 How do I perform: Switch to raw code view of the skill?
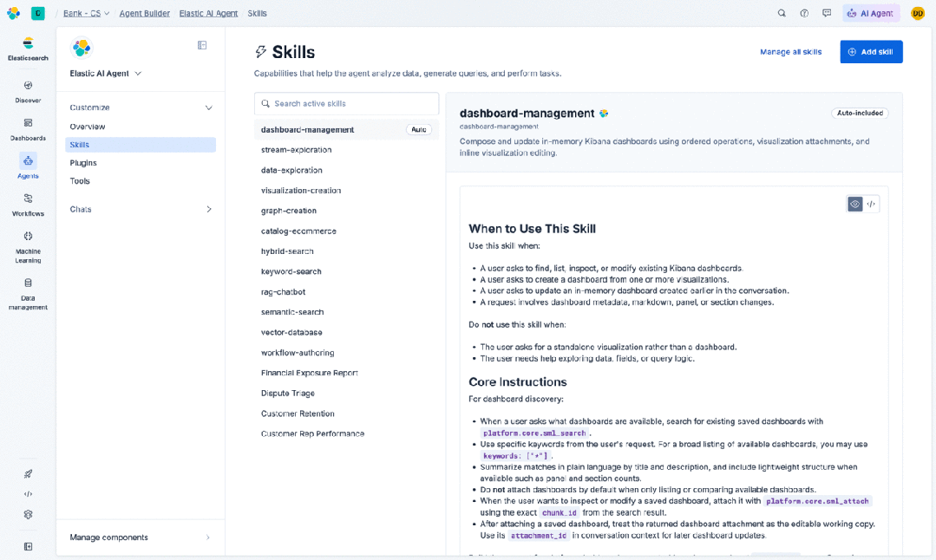[871, 204]
